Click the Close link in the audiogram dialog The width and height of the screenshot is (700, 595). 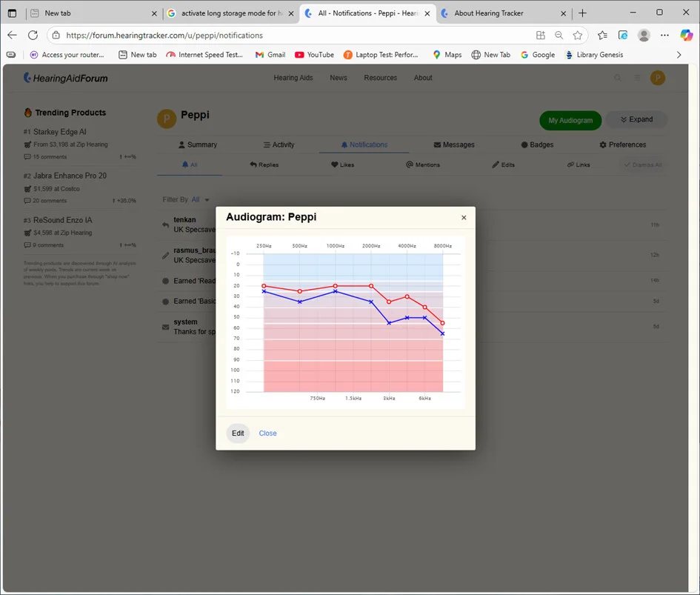pyautogui.click(x=267, y=433)
